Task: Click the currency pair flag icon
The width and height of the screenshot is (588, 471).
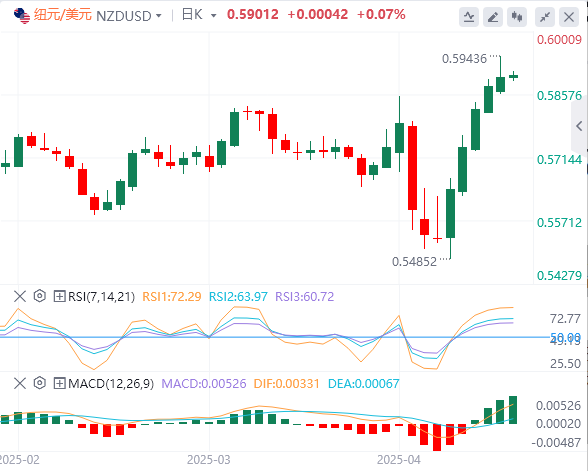Action: click(x=22, y=16)
